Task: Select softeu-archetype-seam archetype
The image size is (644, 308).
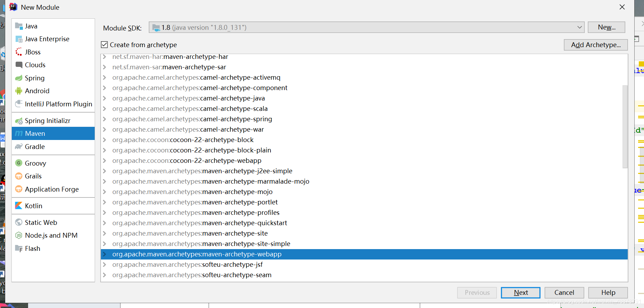Action: click(x=364, y=275)
